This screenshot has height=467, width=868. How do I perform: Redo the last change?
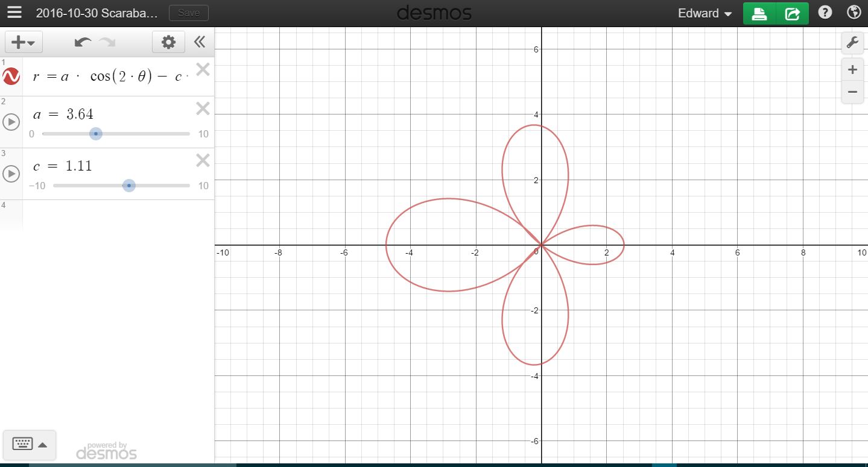point(107,42)
